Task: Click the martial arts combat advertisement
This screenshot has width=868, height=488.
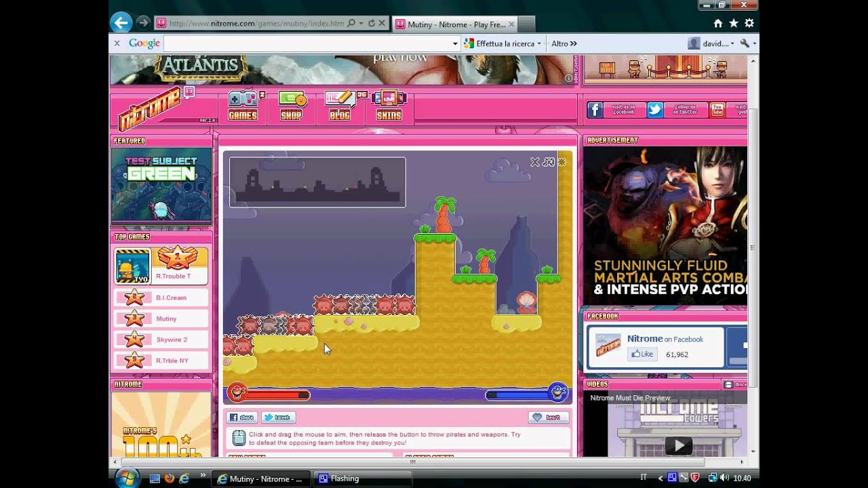Action: coord(665,226)
